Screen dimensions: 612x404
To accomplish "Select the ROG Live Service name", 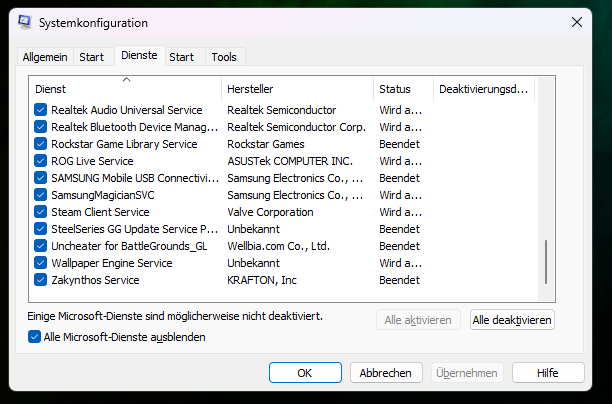I will [x=92, y=161].
